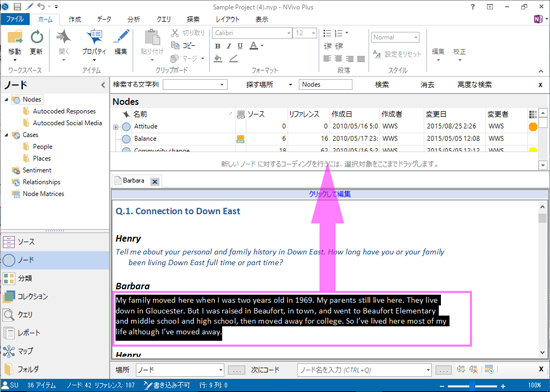Adjust the zoom slider in status bar
This screenshot has height=392, width=550.
point(472,386)
